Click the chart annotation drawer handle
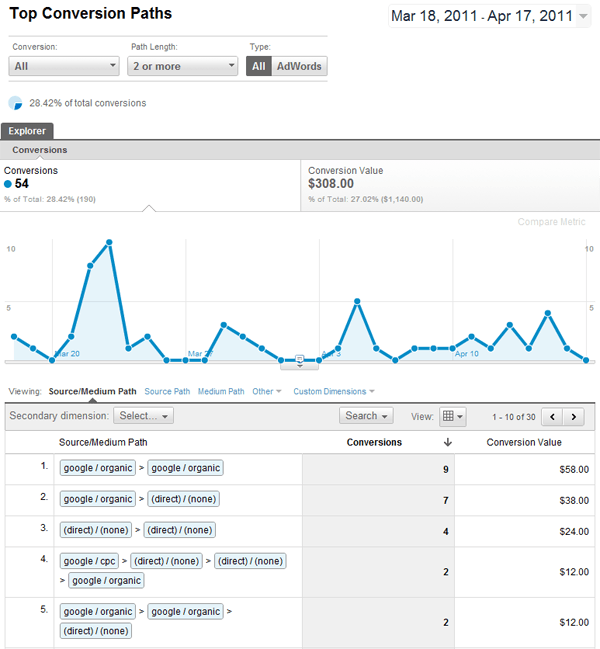 pos(299,362)
